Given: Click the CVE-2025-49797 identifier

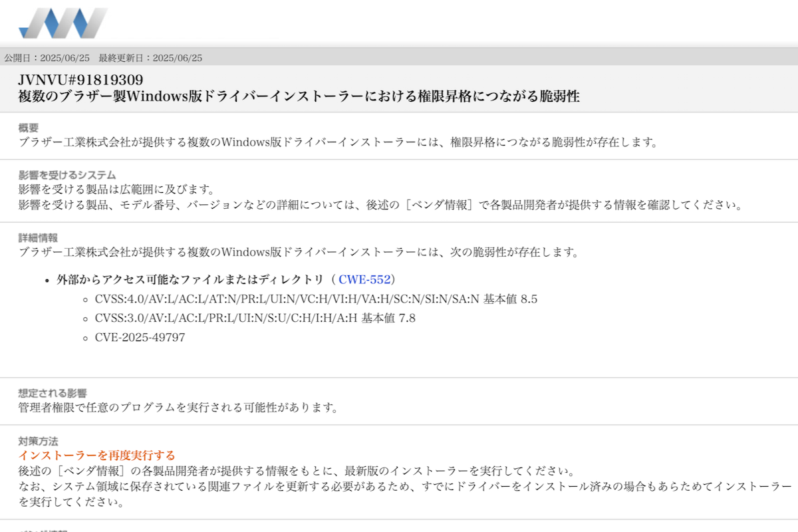Looking at the screenshot, I should click(x=140, y=338).
